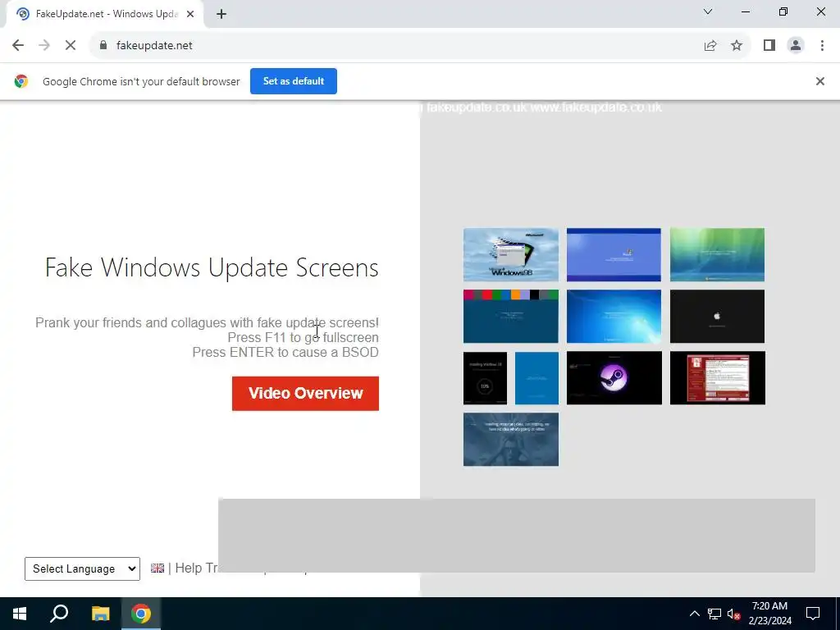
Task: Click the Video Overview button
Action: click(305, 394)
